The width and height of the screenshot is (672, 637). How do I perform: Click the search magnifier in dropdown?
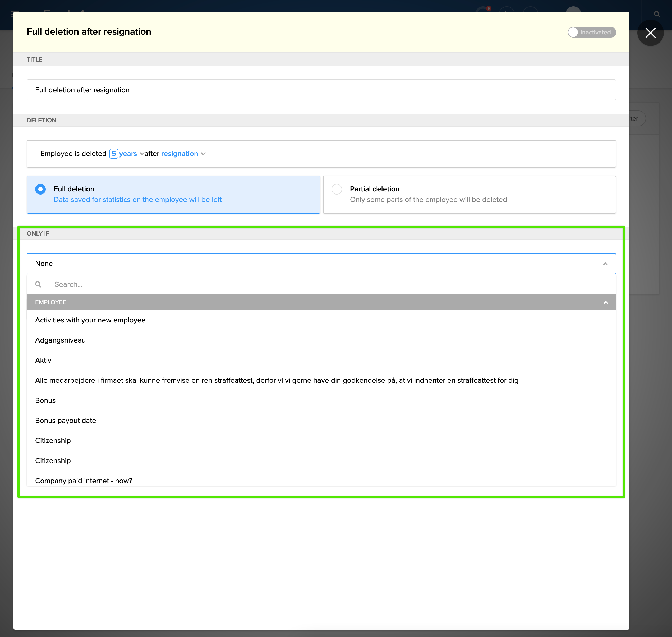click(38, 285)
